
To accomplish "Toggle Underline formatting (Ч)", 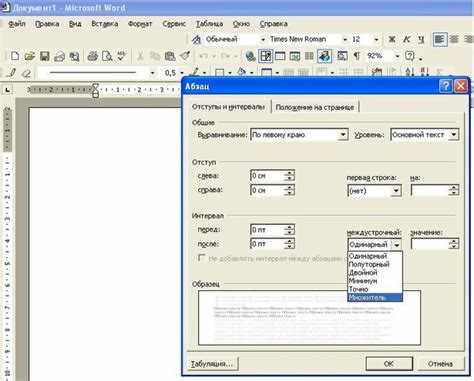I will point(421,39).
